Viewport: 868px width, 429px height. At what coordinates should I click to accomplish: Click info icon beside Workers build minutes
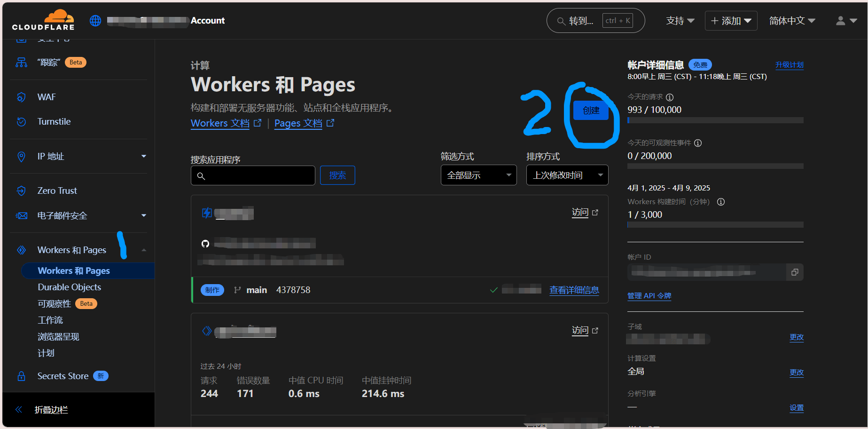720,202
